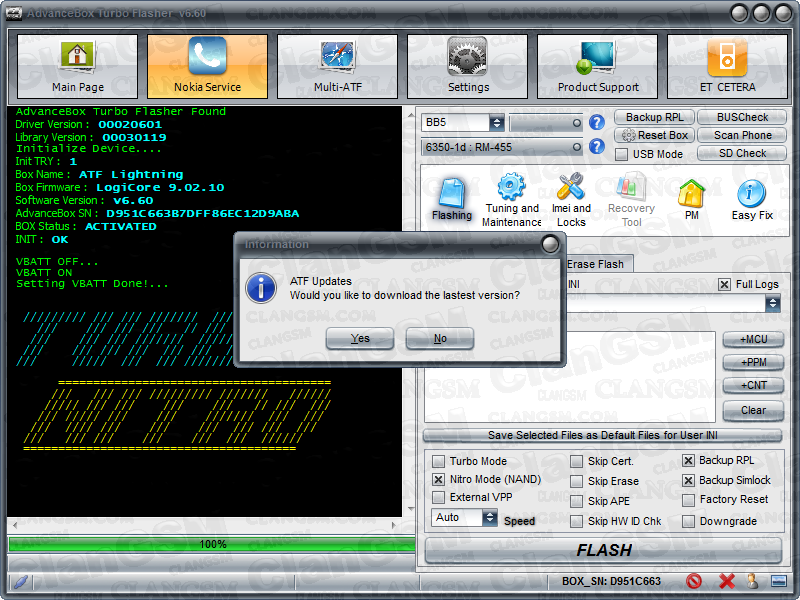800x600 pixels.
Task: Select the Flashing tool icon
Action: [452, 199]
